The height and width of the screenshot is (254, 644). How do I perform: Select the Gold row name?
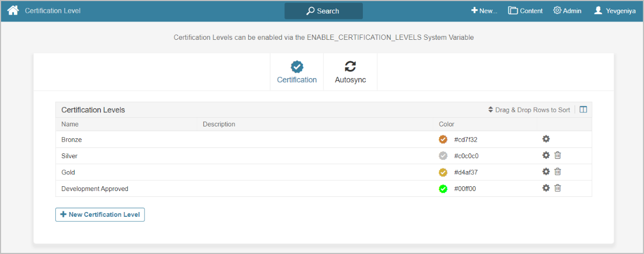click(68, 172)
